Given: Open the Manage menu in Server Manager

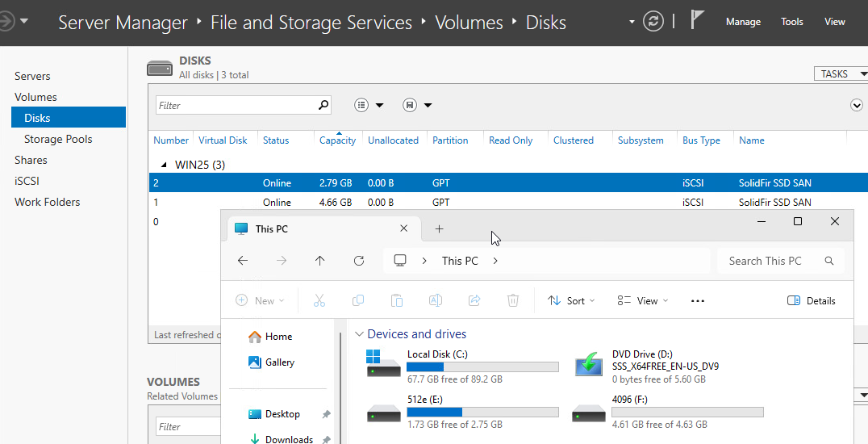Looking at the screenshot, I should [743, 22].
